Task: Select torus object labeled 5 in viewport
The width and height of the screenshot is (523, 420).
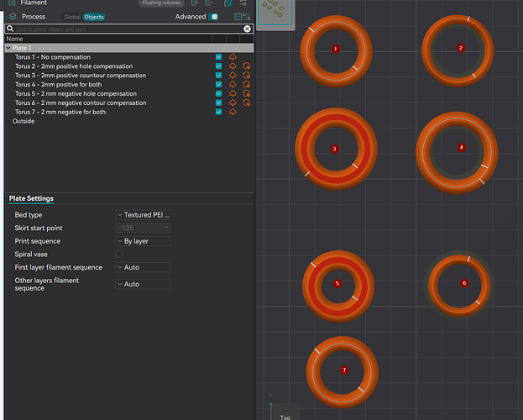Action: pos(338,286)
